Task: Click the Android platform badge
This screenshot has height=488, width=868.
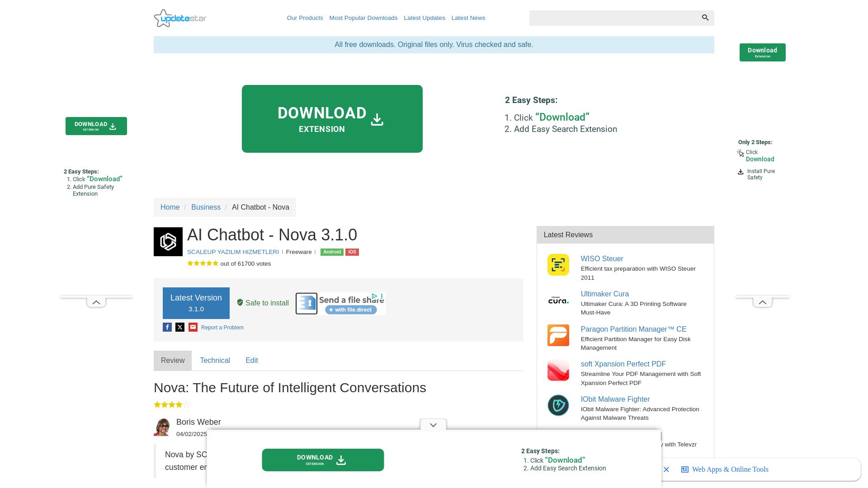Action: coord(332,252)
